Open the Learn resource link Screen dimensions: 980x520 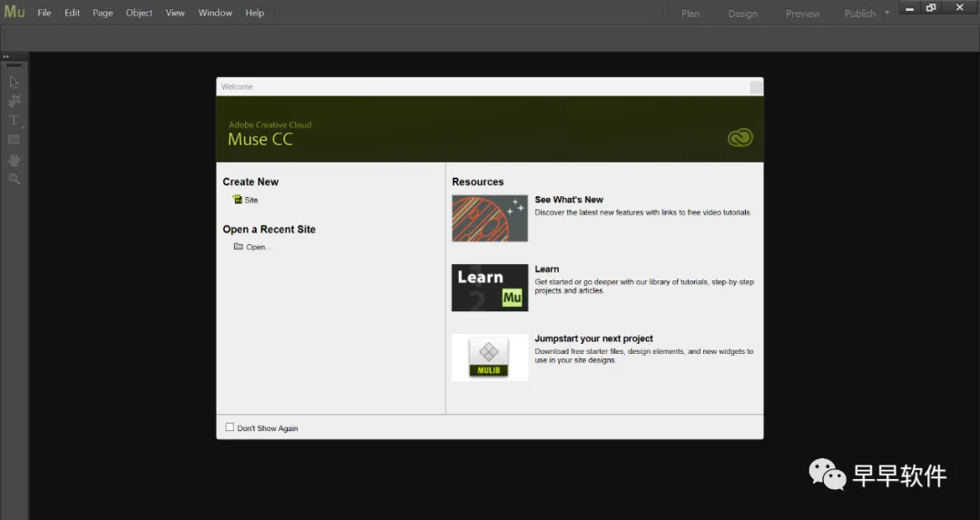pyautogui.click(x=547, y=269)
